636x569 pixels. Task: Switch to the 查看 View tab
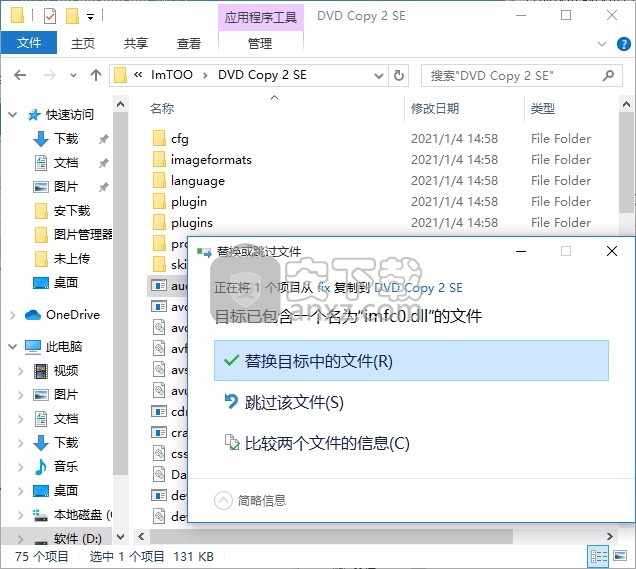(189, 43)
